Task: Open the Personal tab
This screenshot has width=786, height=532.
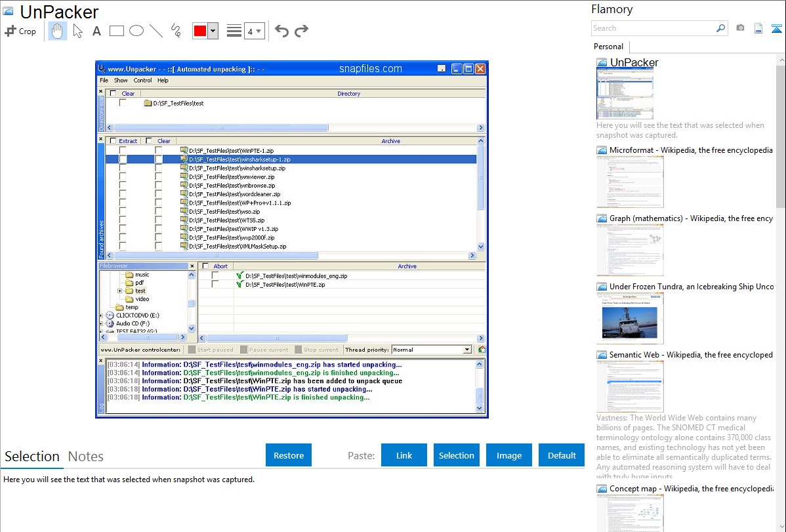Action: tap(608, 47)
